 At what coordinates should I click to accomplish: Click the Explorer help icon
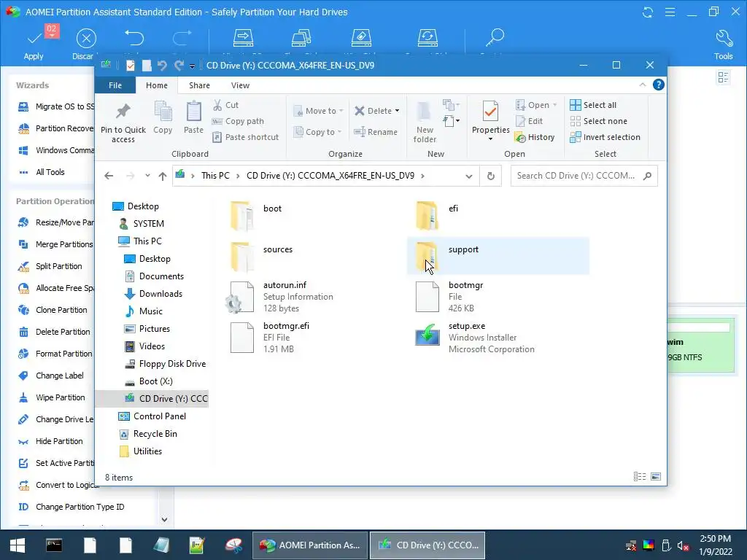(659, 85)
